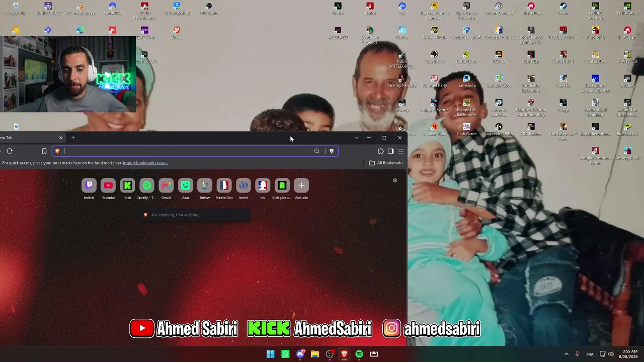Open Brave Rewards triangle icon
644x362 pixels.
pyautogui.click(x=332, y=151)
